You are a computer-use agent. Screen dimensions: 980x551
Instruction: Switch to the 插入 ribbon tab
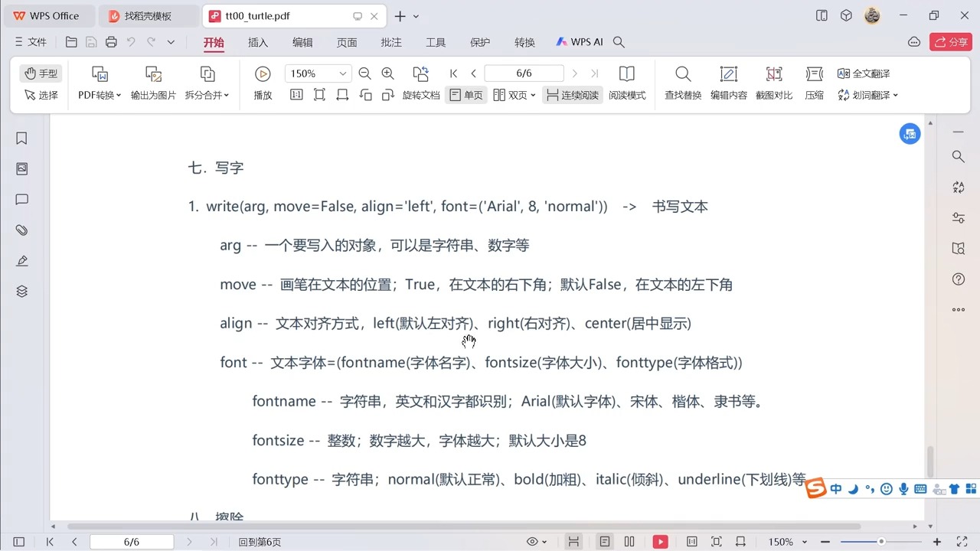click(257, 42)
